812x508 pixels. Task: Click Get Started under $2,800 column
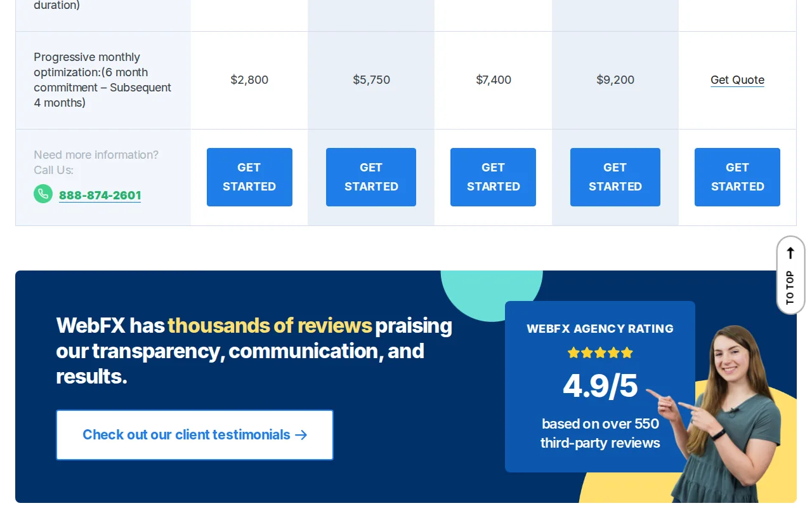[249, 177]
